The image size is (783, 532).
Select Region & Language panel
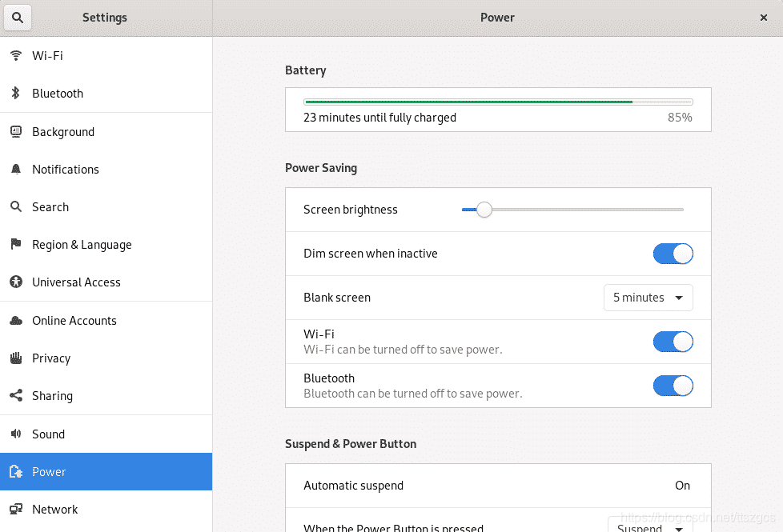tap(106, 245)
